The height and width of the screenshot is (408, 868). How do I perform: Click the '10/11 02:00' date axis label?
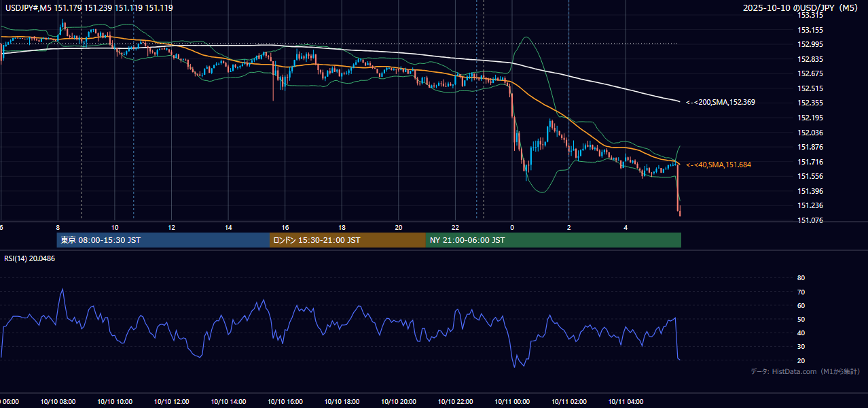(568, 402)
